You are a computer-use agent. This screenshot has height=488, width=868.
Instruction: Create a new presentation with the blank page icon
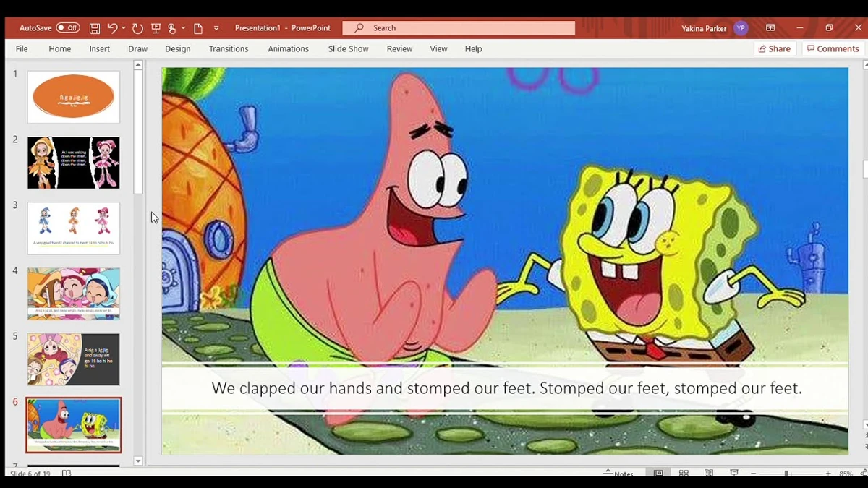[198, 28]
